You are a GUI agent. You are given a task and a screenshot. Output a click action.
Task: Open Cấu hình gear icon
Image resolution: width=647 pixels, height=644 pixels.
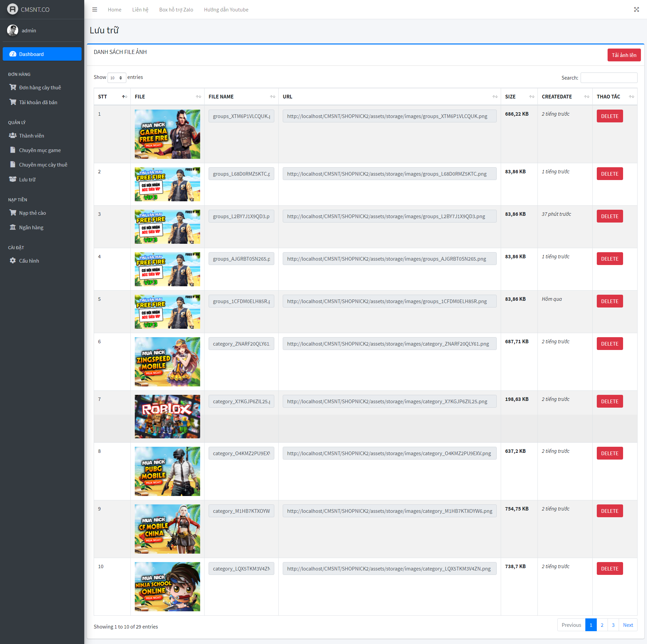click(13, 261)
